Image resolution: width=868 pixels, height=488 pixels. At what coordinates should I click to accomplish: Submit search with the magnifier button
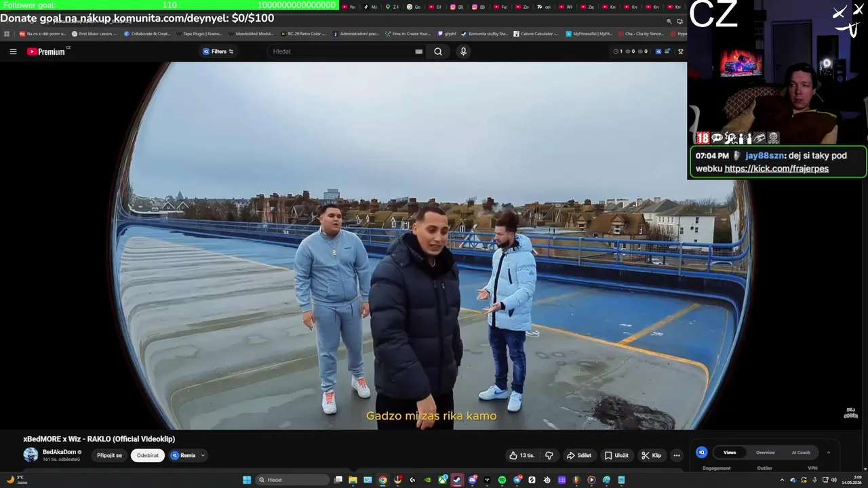click(438, 52)
